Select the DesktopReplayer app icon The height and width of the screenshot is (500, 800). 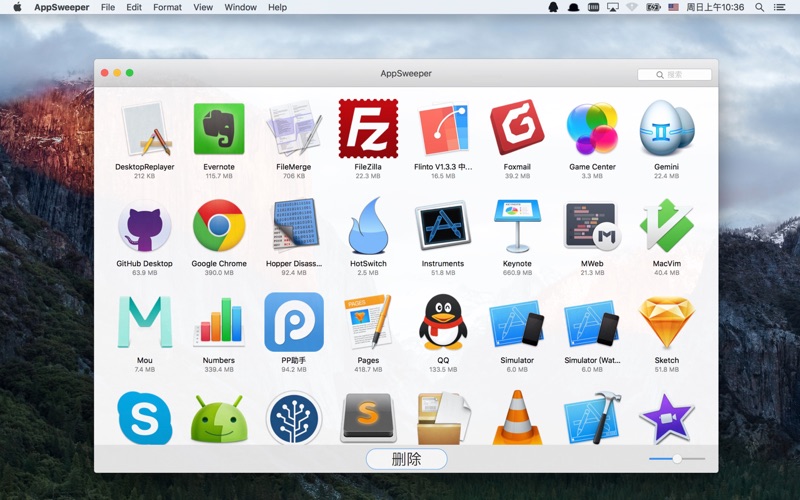145,129
